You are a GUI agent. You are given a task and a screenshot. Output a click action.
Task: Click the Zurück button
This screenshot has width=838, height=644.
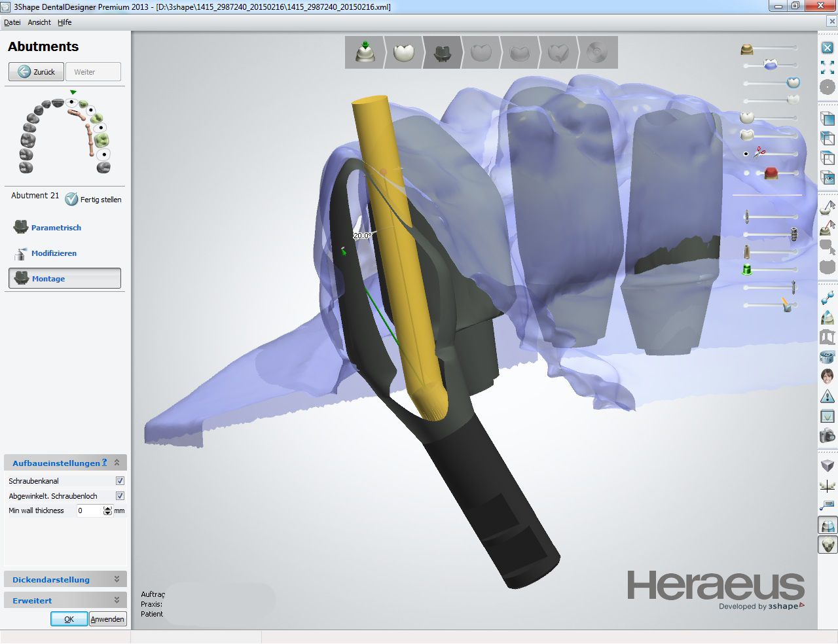[x=37, y=72]
